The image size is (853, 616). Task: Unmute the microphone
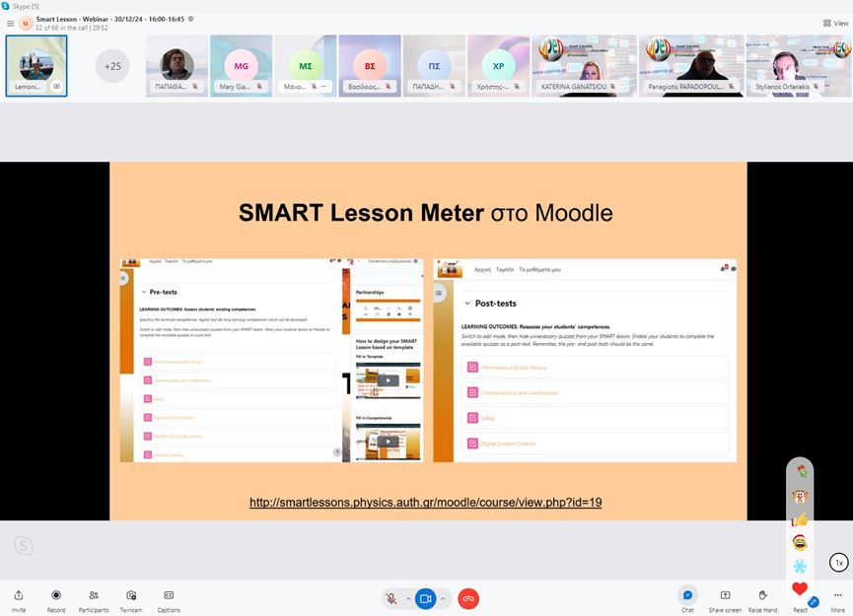point(391,598)
